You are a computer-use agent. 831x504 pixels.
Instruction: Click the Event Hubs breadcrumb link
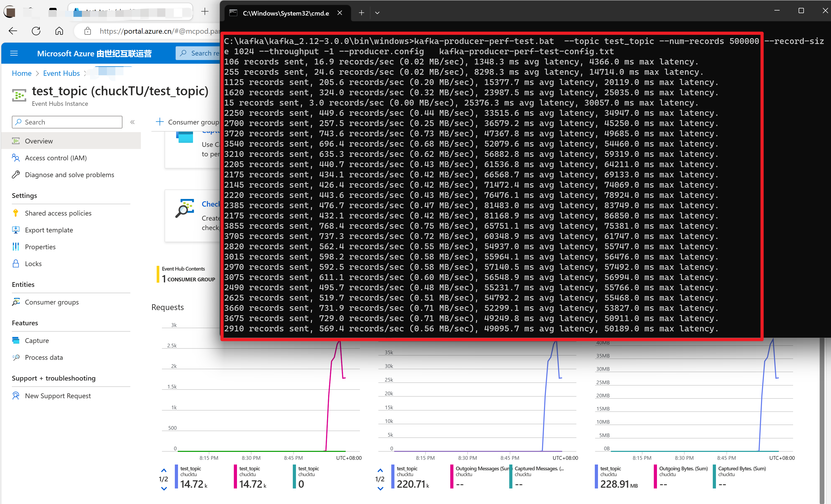pos(61,73)
